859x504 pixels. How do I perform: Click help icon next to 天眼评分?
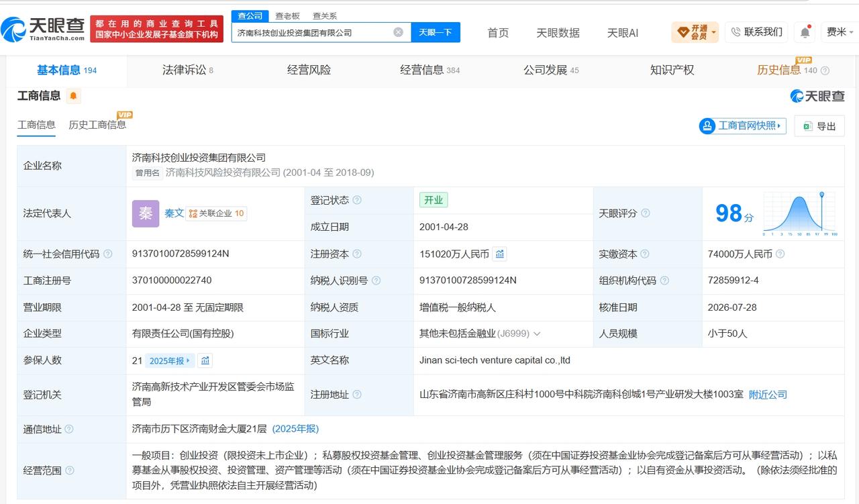click(x=645, y=213)
